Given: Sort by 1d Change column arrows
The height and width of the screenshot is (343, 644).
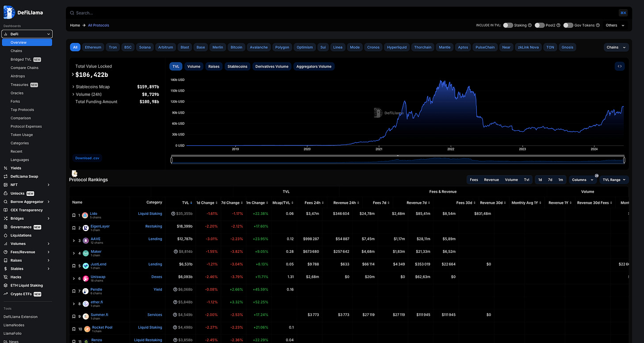Looking at the screenshot, I should 216,203.
